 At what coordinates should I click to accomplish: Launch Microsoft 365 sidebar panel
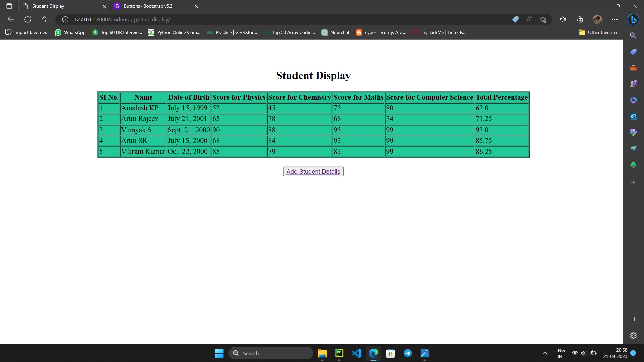pos(633,100)
